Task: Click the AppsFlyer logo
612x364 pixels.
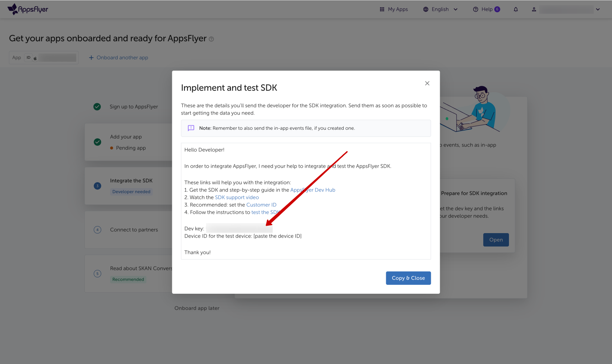Action: point(28,9)
